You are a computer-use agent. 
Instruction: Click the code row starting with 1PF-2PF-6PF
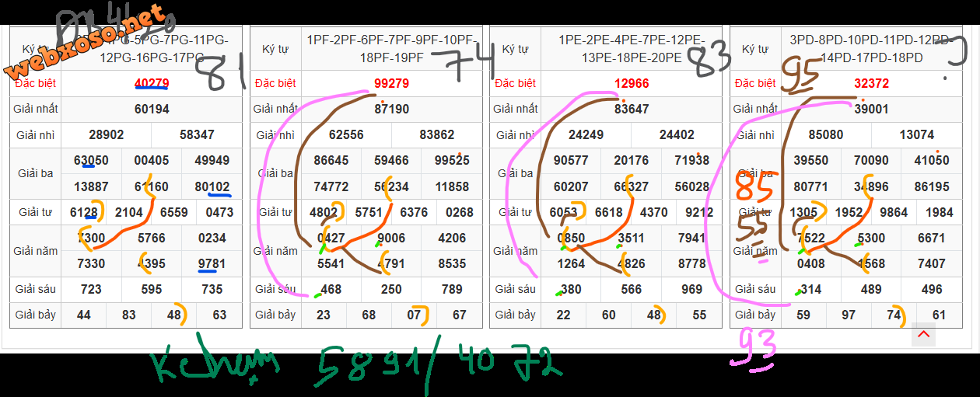coord(391,49)
